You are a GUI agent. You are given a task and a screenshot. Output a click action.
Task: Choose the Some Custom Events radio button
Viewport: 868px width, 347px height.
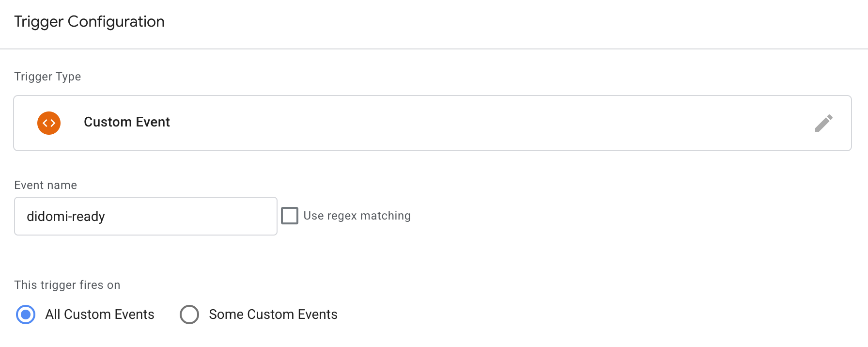tap(189, 315)
